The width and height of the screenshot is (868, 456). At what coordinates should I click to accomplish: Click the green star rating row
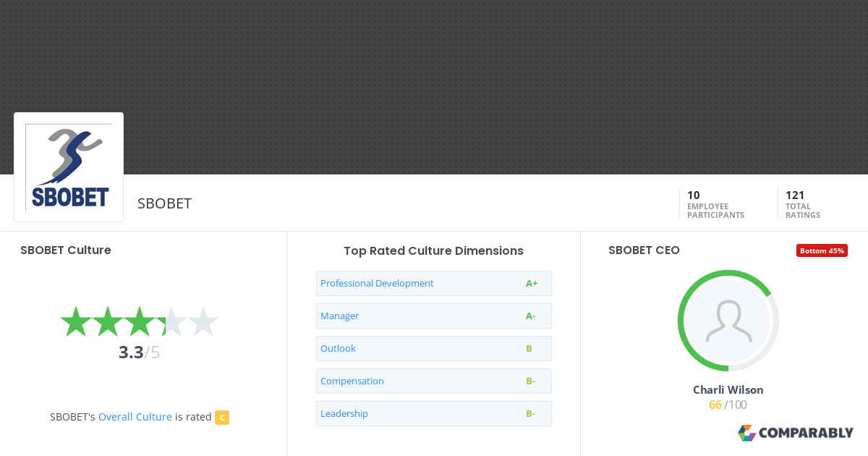(139, 321)
